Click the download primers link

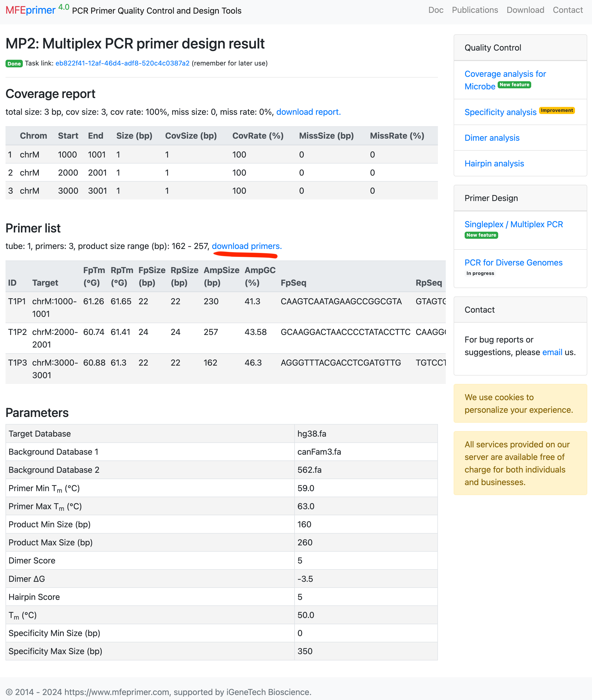247,246
